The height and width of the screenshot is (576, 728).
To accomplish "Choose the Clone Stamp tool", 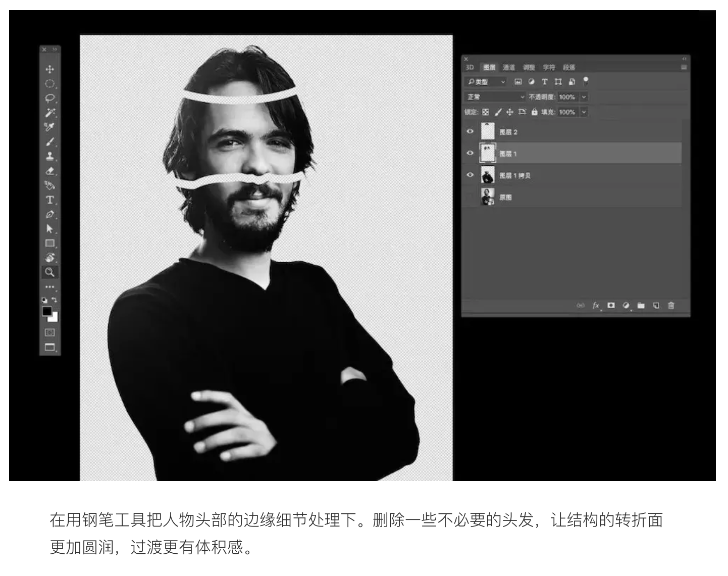I will click(49, 156).
